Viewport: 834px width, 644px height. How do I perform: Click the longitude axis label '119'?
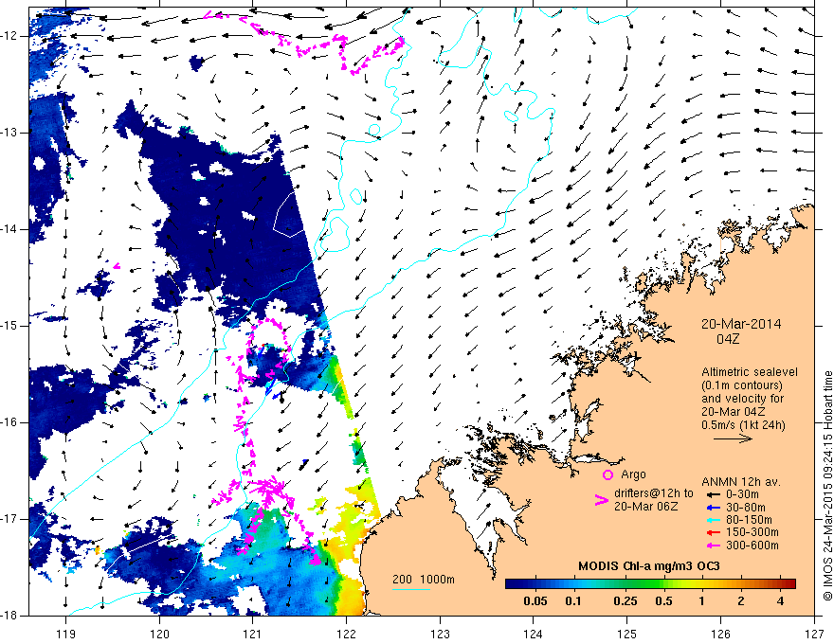coord(66,634)
